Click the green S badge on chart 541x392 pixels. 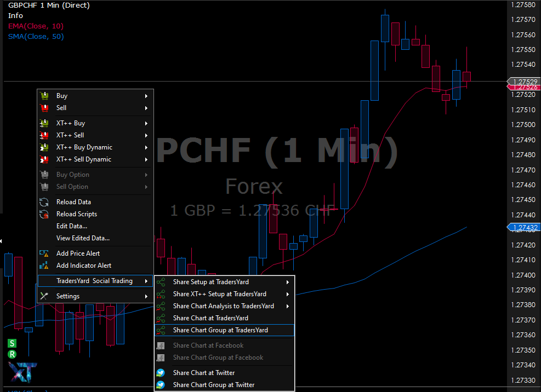point(12,343)
